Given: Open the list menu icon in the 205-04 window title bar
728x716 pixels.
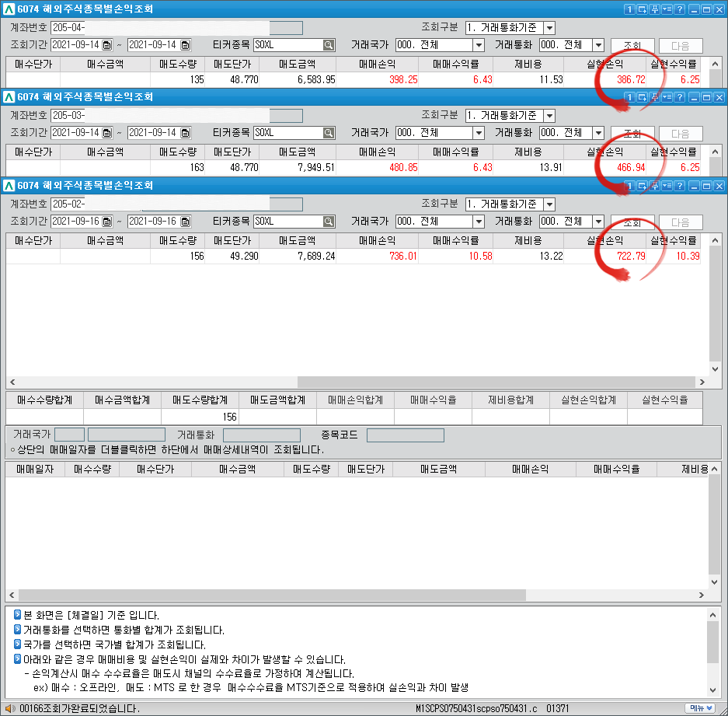Looking at the screenshot, I should coord(667,9).
